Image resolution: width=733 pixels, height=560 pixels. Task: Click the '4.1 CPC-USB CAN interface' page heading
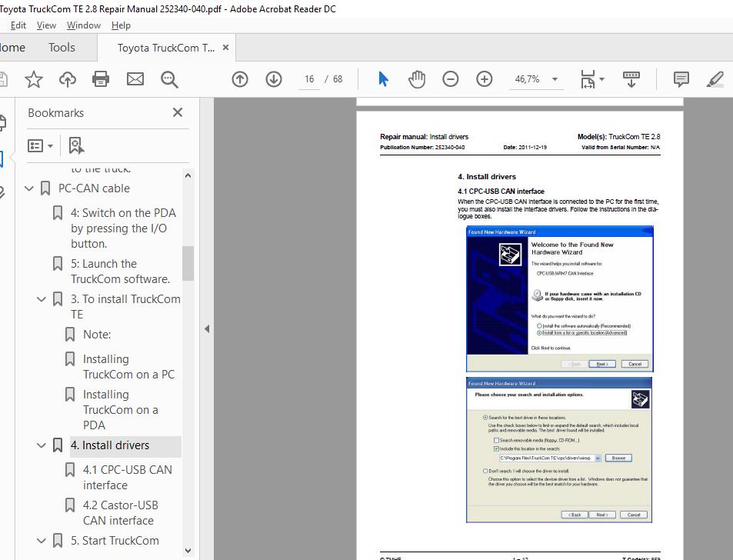pos(501,192)
